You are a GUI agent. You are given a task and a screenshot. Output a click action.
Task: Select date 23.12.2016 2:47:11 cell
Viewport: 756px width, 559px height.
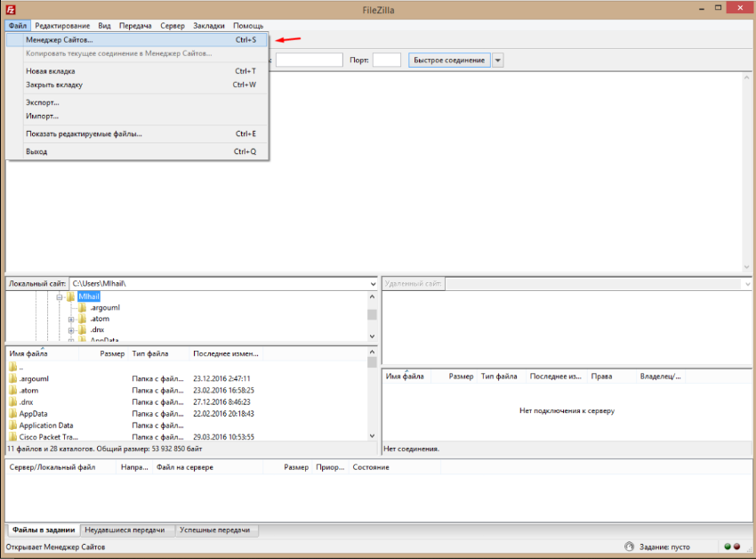coord(221,378)
